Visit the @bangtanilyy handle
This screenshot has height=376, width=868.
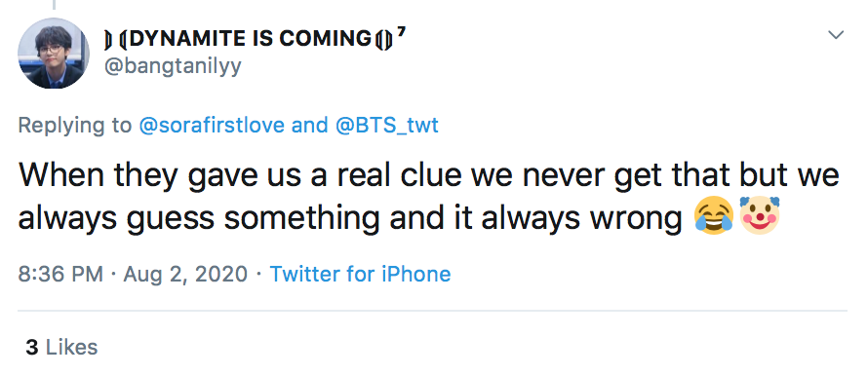pyautogui.click(x=173, y=66)
